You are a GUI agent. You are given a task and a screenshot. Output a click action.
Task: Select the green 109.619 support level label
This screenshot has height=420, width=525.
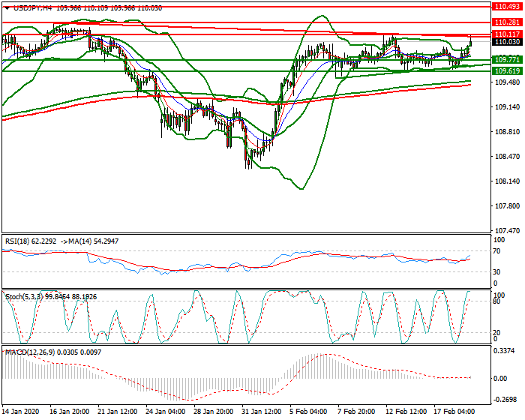[507, 71]
